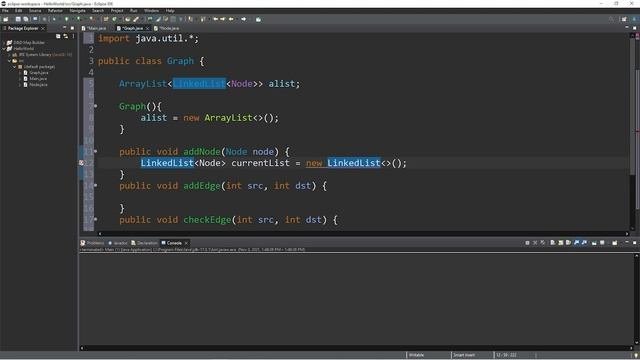
Task: Collapse the Graph() constructor fold on line 7
Action: [x=96, y=106]
